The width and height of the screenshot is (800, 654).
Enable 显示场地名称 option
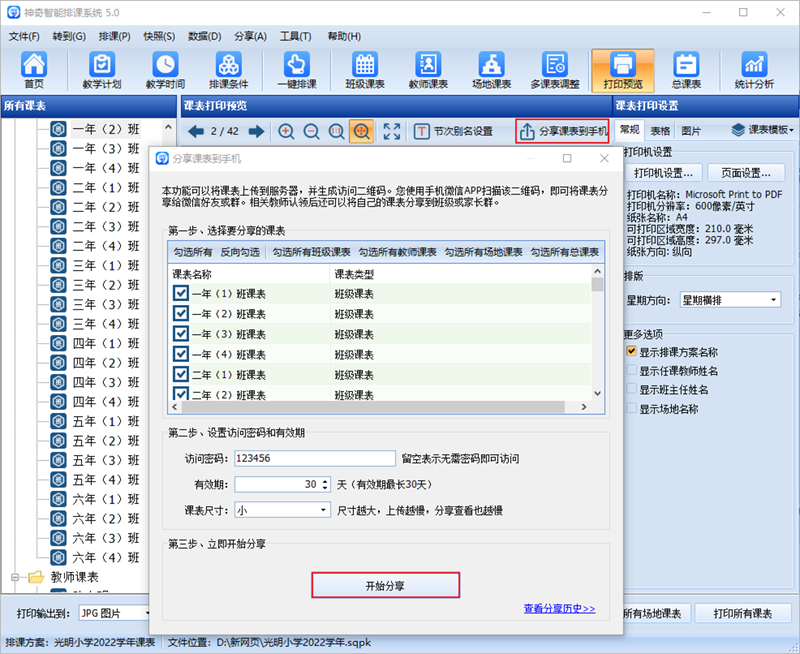click(632, 408)
